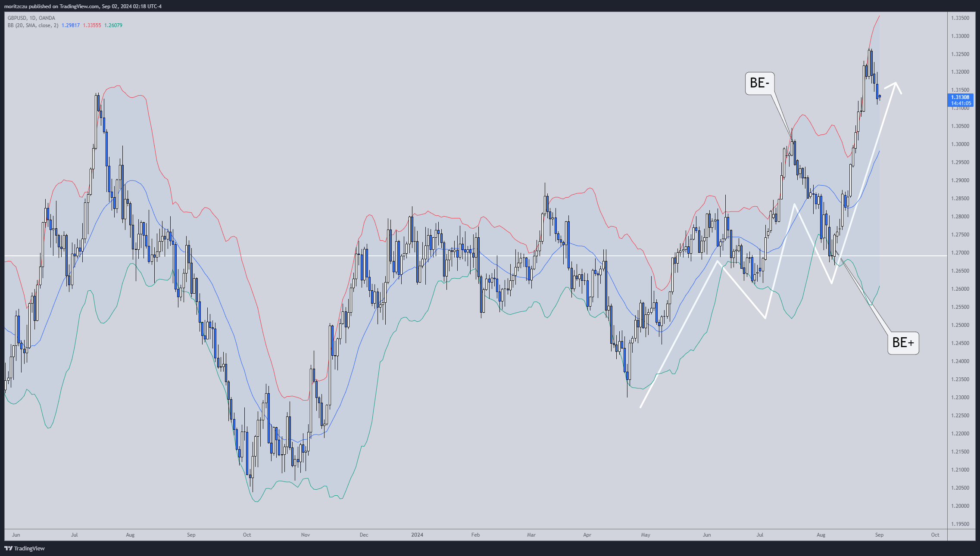Click 2024 on the time axis
This screenshot has width=980, height=556.
[417, 534]
